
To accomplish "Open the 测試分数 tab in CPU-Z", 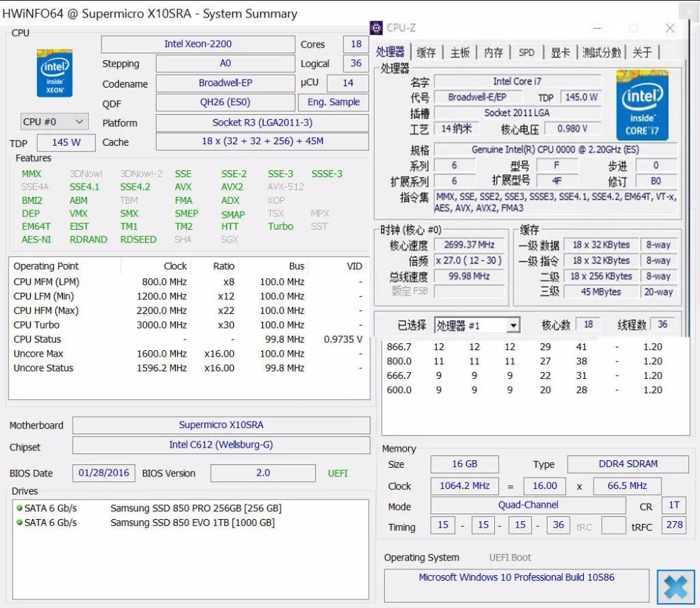I will [601, 53].
